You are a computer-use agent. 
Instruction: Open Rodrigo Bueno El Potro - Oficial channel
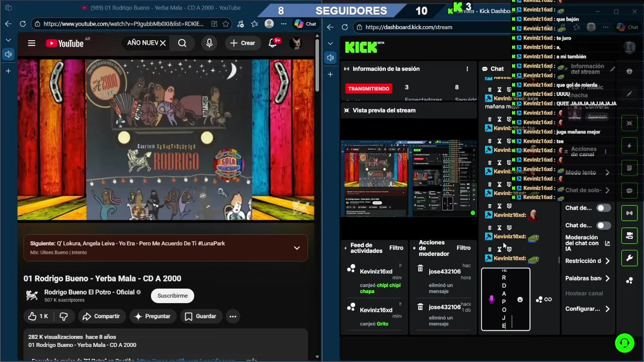90,292
